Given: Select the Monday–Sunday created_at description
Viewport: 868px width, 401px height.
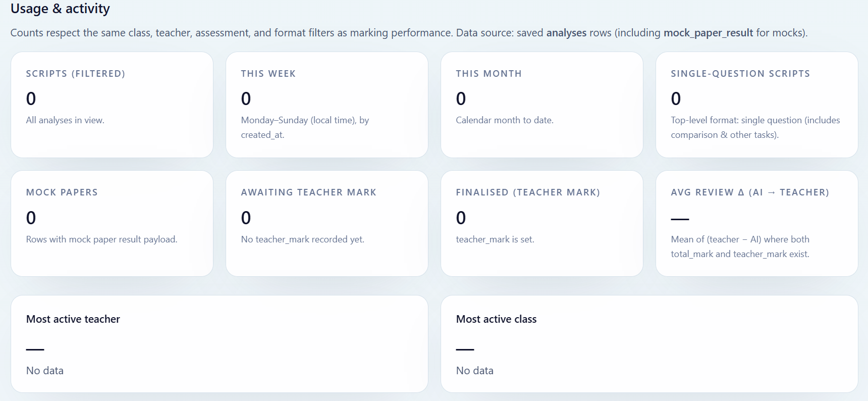Looking at the screenshot, I should click(305, 127).
